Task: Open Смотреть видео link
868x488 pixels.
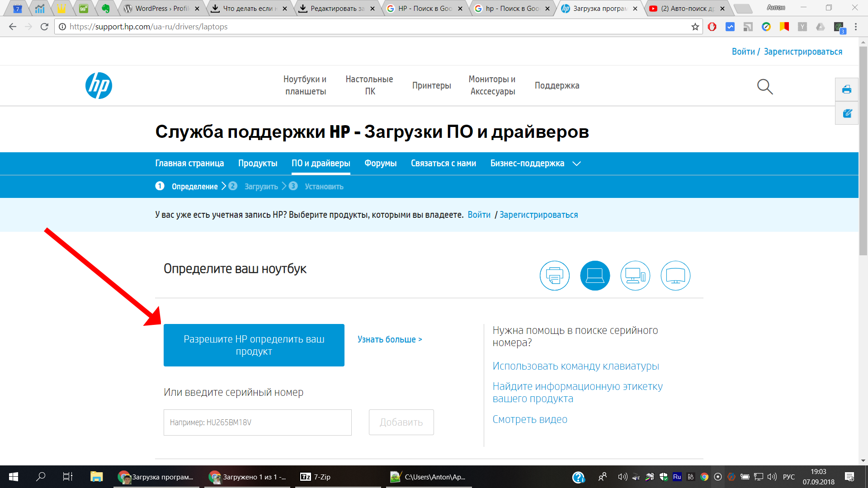Action: click(x=529, y=419)
